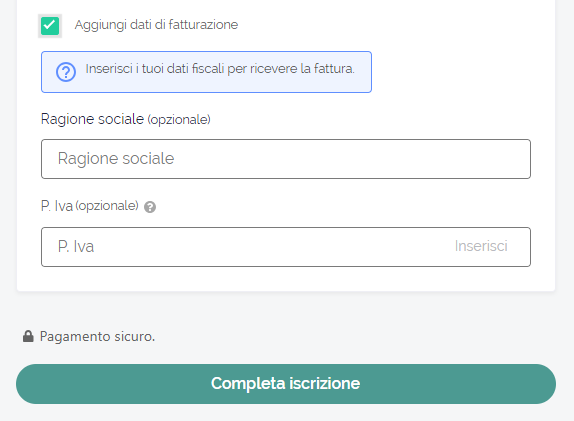Submit with the Completa iscrizione button
The width and height of the screenshot is (574, 421).
[x=286, y=384]
